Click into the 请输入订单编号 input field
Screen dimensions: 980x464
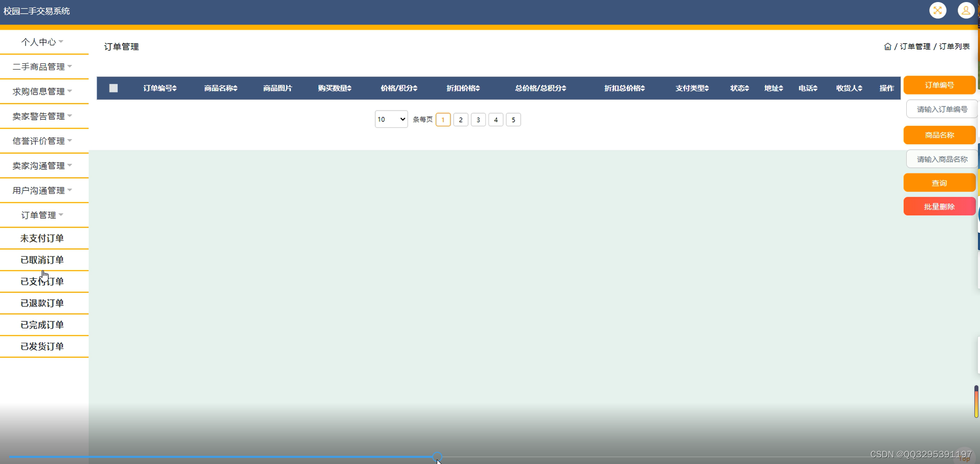pos(942,109)
